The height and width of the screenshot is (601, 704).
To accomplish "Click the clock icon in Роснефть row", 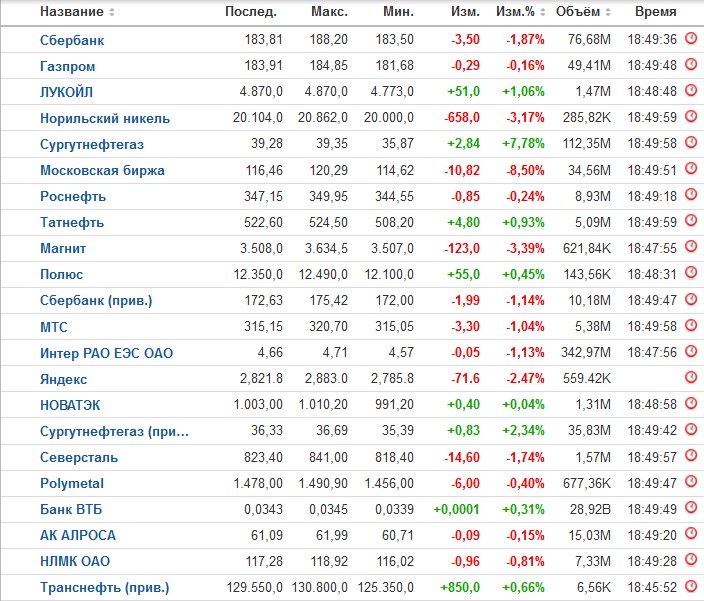I will (691, 195).
